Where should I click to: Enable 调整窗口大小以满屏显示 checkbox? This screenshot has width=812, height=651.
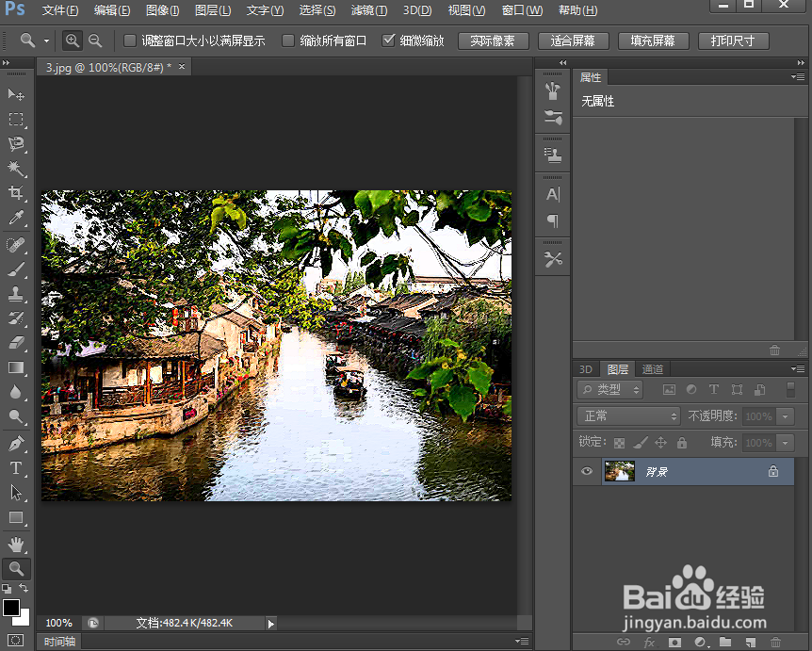[129, 41]
